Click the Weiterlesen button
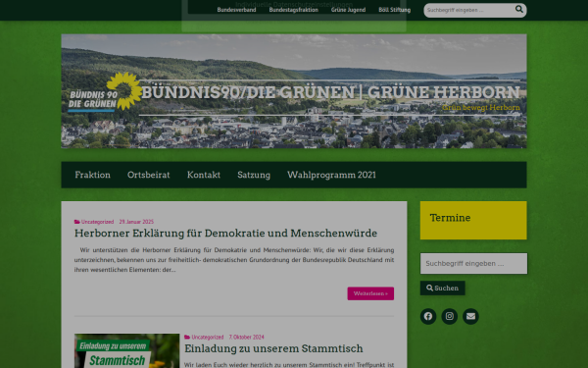This screenshot has height=368, width=588. (370, 293)
